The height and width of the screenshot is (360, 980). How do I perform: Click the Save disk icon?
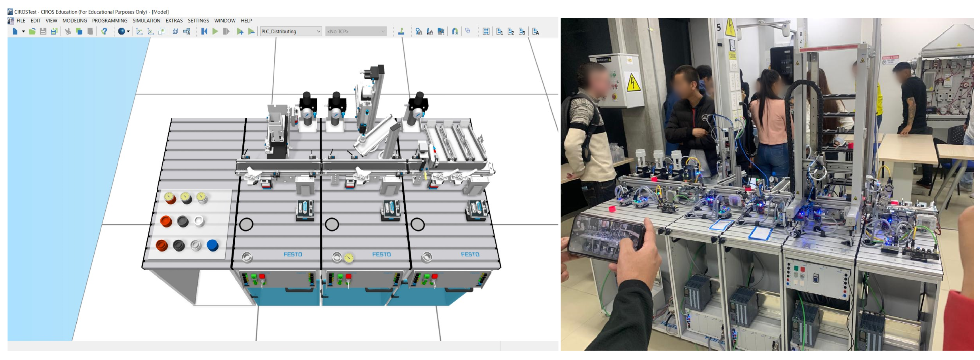pyautogui.click(x=43, y=31)
